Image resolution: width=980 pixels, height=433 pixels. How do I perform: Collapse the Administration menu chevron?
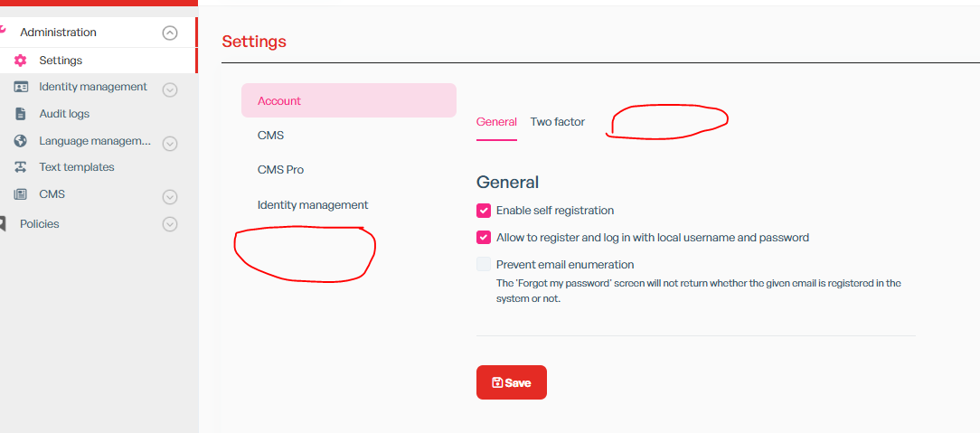(x=169, y=33)
